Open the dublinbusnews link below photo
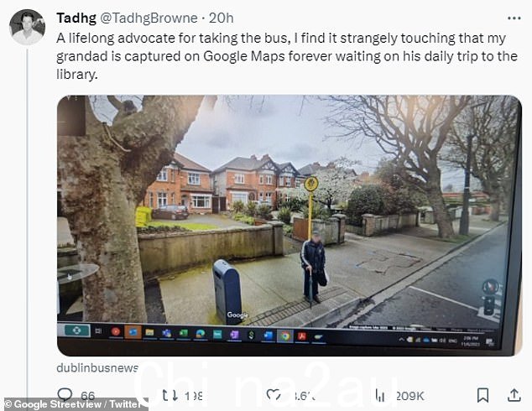Screen dimensions: 532x411 tap(97, 367)
